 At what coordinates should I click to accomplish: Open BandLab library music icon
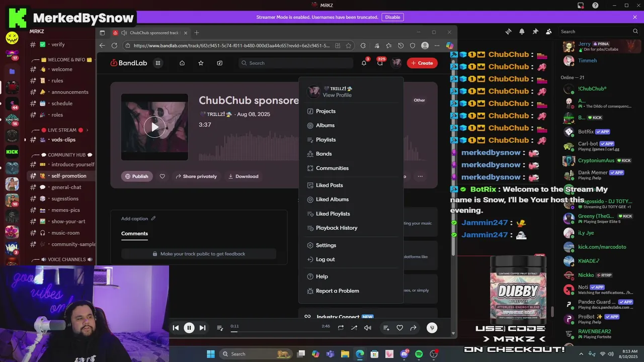[x=220, y=63]
